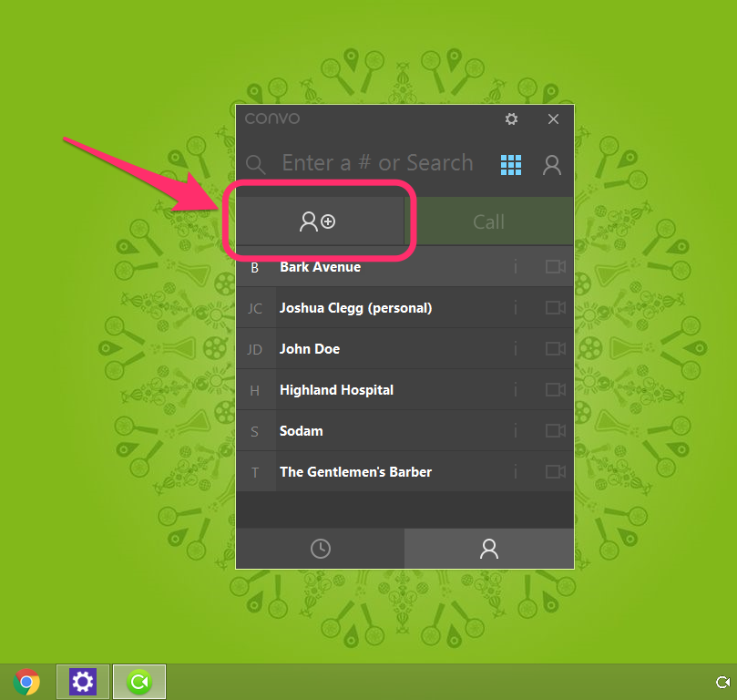Switch to contacts tab

pyautogui.click(x=489, y=549)
